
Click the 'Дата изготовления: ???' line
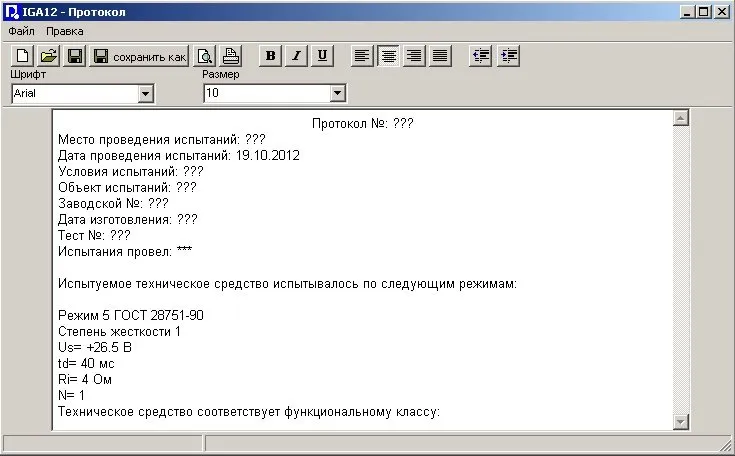tap(128, 219)
